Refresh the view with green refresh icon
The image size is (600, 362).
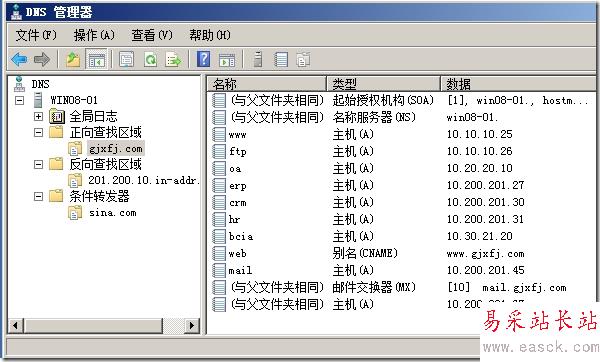[150, 59]
